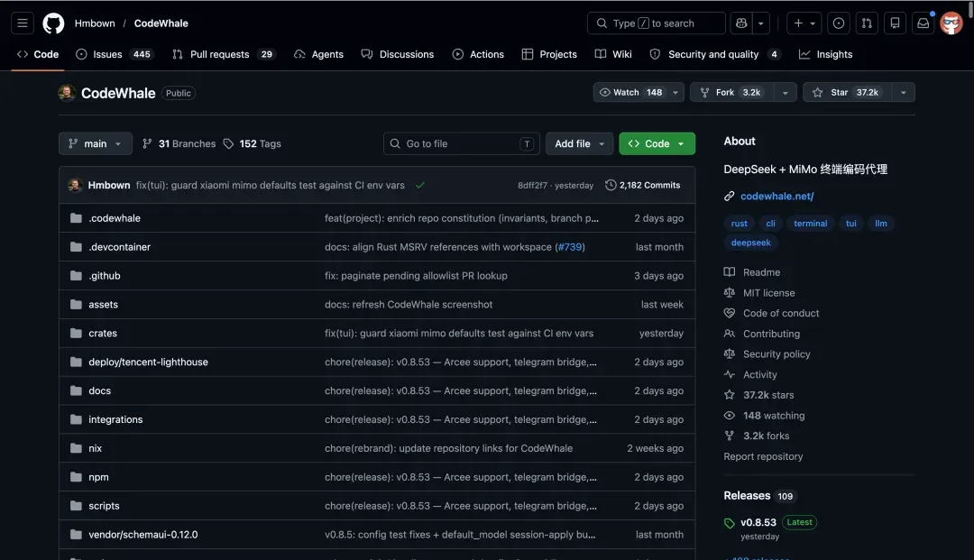Open the pull requests icon in the header

click(x=867, y=23)
